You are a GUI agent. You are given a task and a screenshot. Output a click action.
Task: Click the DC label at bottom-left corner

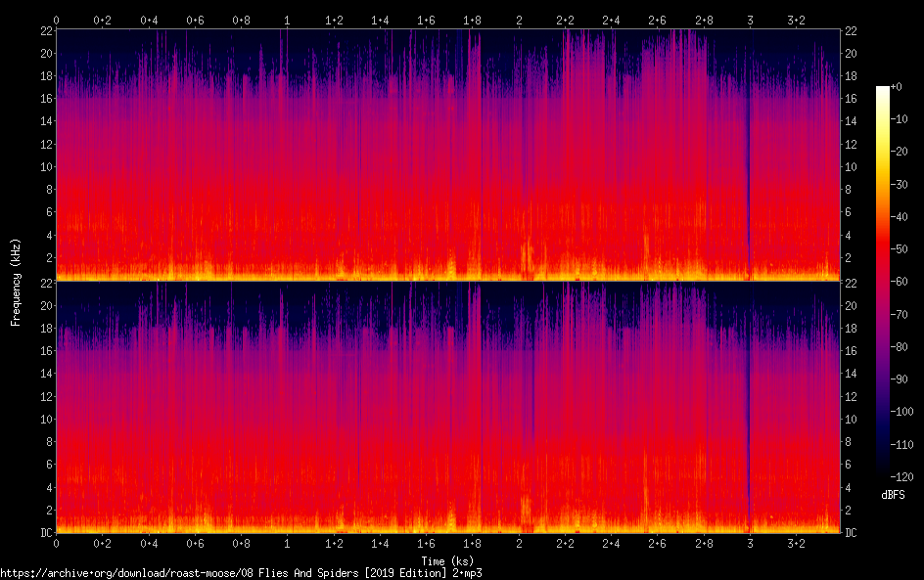[x=43, y=533]
